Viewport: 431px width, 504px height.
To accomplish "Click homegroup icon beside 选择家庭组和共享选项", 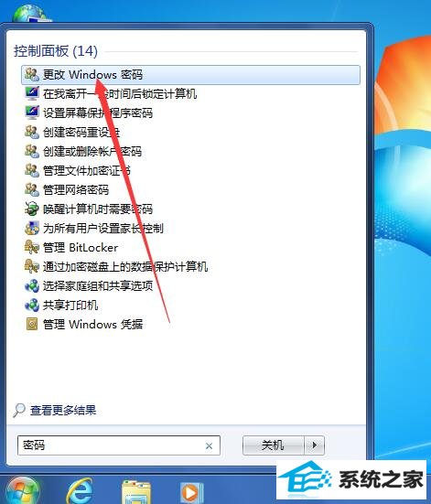I will coord(32,285).
